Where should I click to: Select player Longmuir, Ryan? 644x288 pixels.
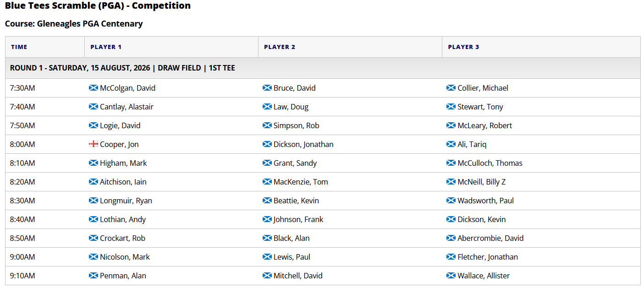click(126, 201)
